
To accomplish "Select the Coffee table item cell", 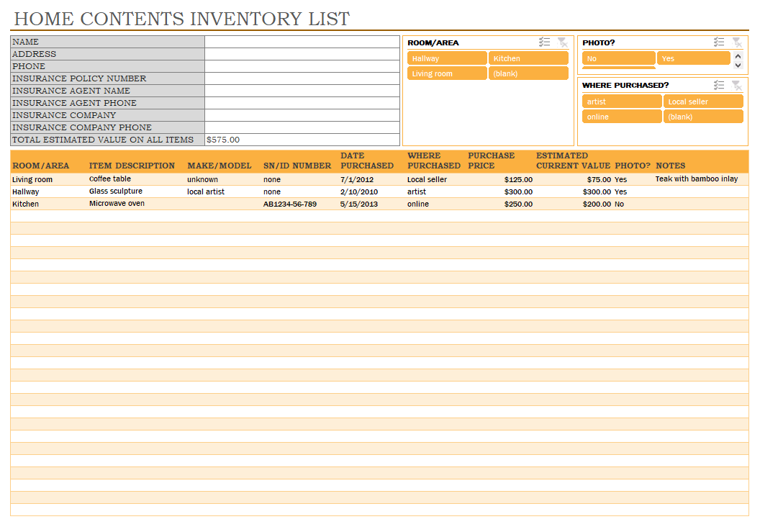I will coord(135,179).
